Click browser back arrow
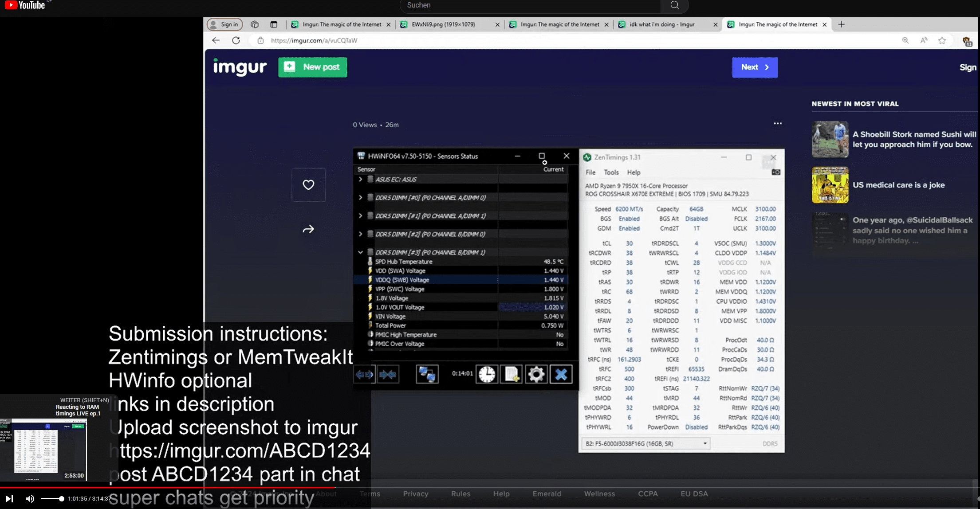 (x=216, y=40)
